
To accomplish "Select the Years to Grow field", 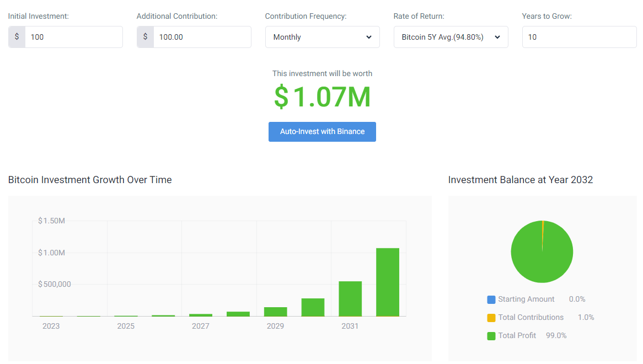I will [579, 37].
